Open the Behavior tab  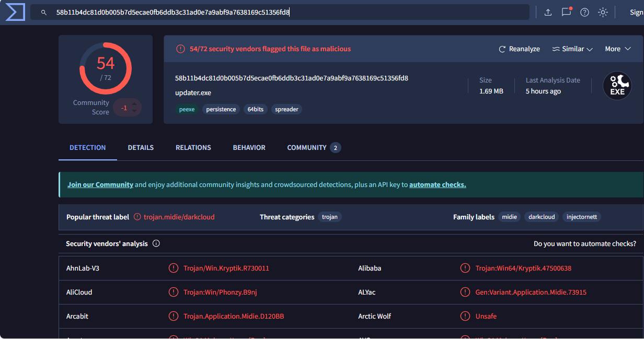(249, 148)
